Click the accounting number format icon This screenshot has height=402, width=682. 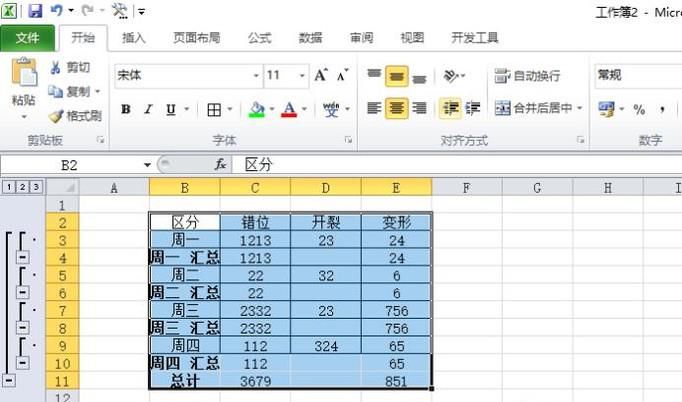(606, 109)
